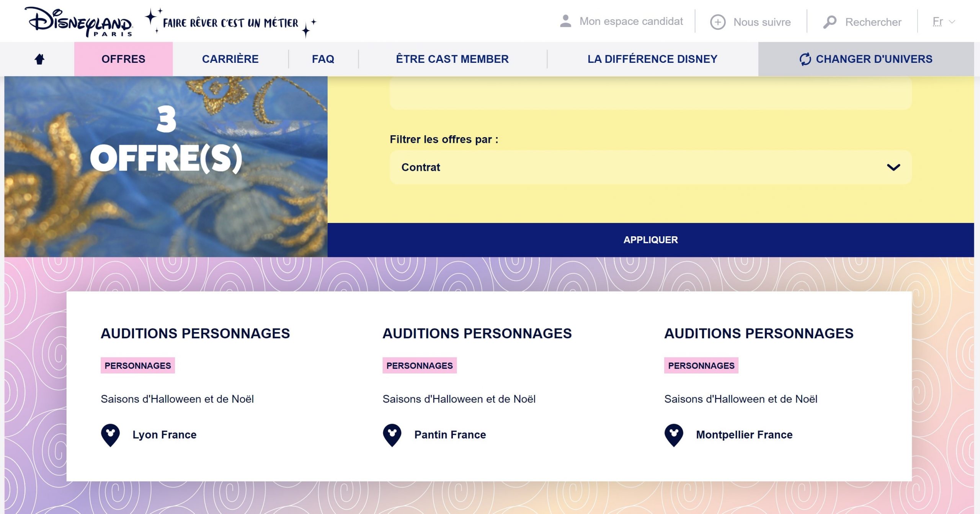Screen dimensions: 980x514
Task: Click the candidate profile person icon
Action: [x=565, y=21]
